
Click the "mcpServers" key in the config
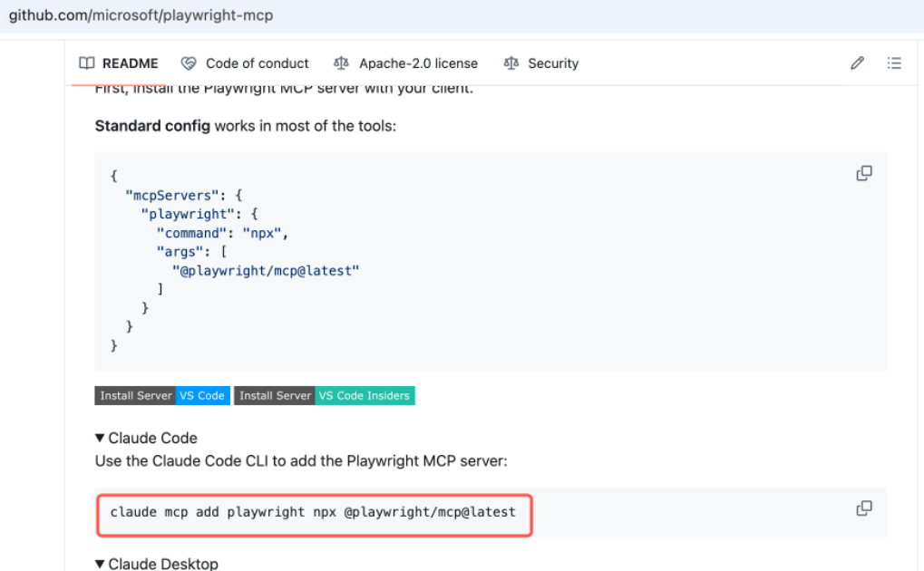click(171, 195)
